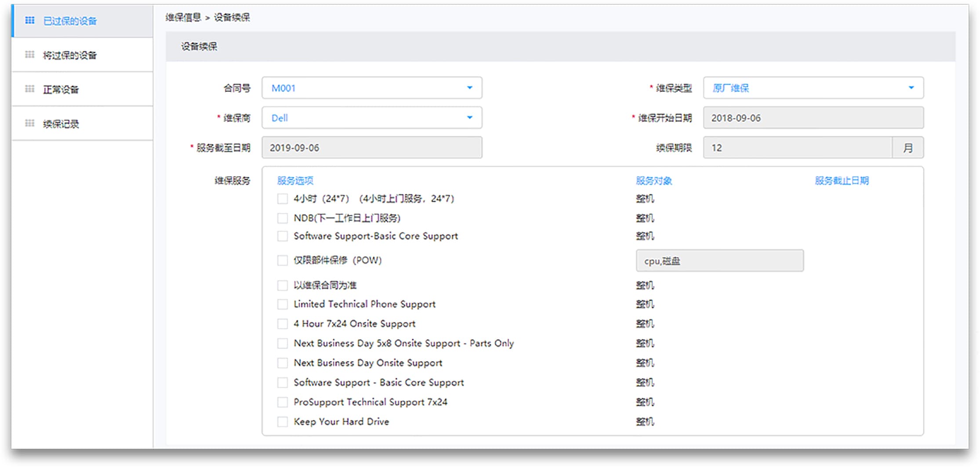Viewport: 980px width, 467px height.
Task: Click the 续保期限 input showing 12
Action: pos(797,148)
